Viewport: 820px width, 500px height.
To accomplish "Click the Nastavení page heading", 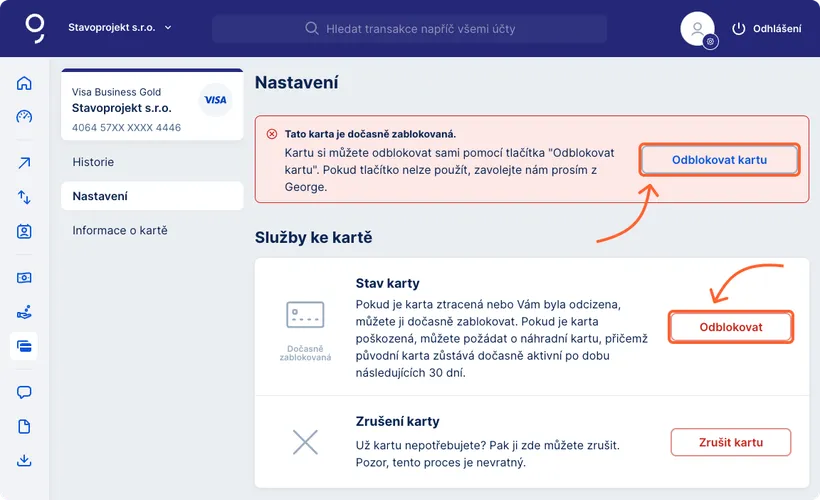I will [x=297, y=83].
